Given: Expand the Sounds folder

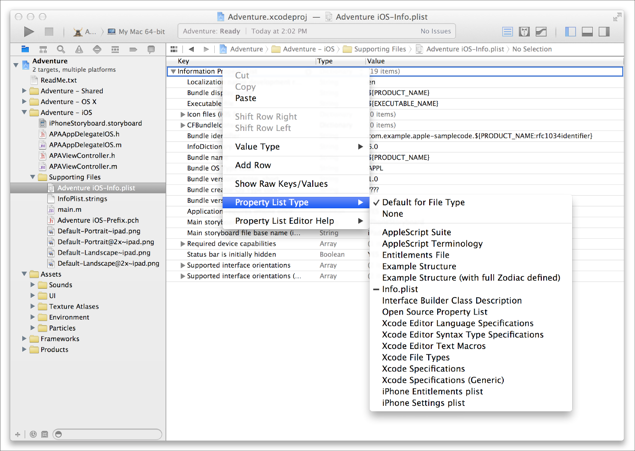Looking at the screenshot, I should point(33,285).
